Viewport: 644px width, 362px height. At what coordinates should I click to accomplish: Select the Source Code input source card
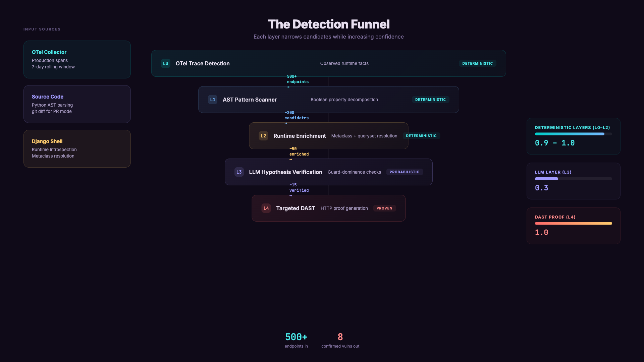77,104
